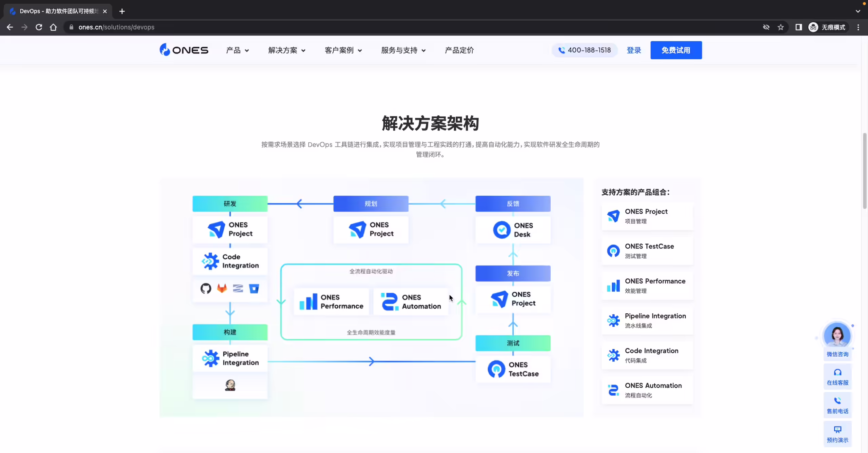Toggle the browser side panel icon

[798, 27]
